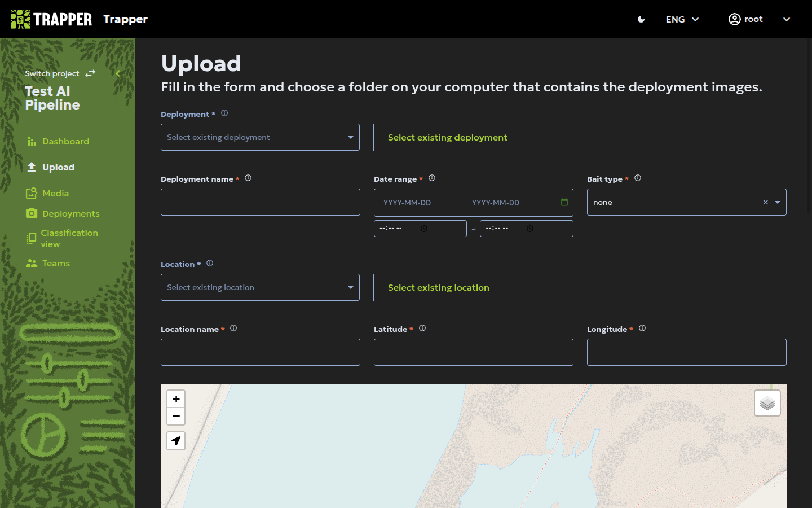Click the Switch project arrows icon

(x=90, y=73)
